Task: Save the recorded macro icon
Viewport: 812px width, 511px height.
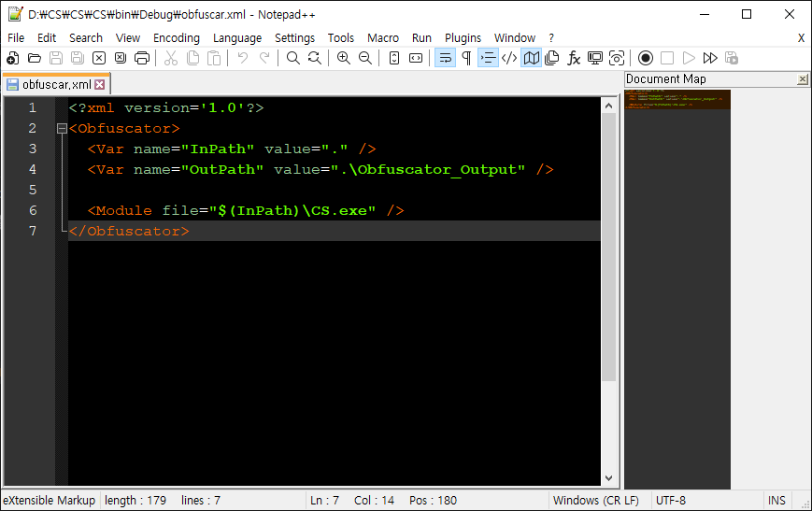Action: coord(732,58)
